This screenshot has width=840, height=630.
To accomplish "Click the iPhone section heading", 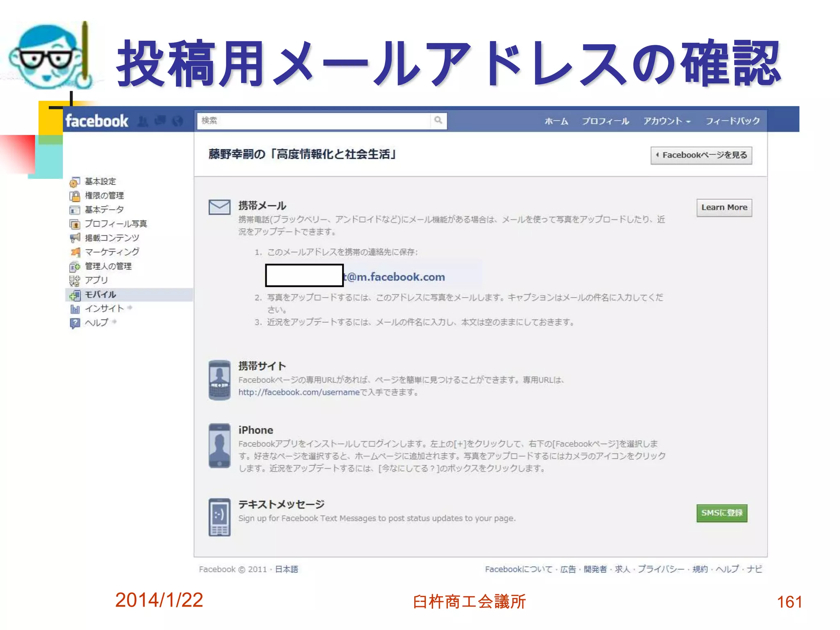I will [256, 430].
